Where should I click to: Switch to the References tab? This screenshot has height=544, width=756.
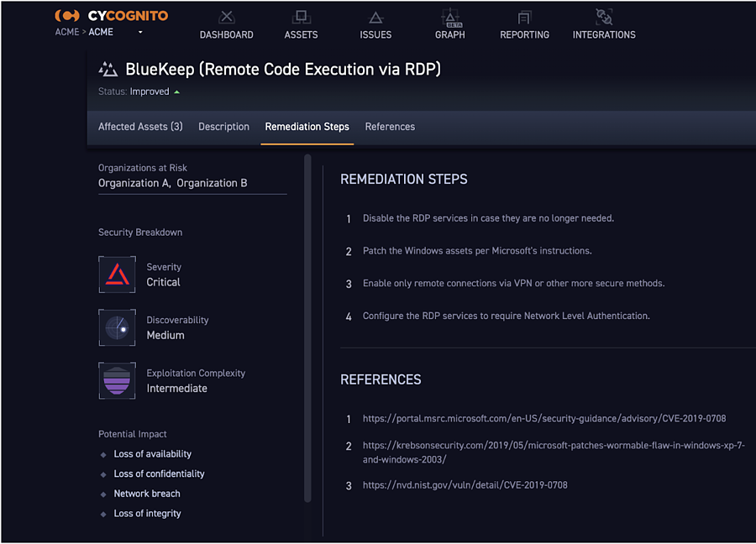click(x=390, y=127)
